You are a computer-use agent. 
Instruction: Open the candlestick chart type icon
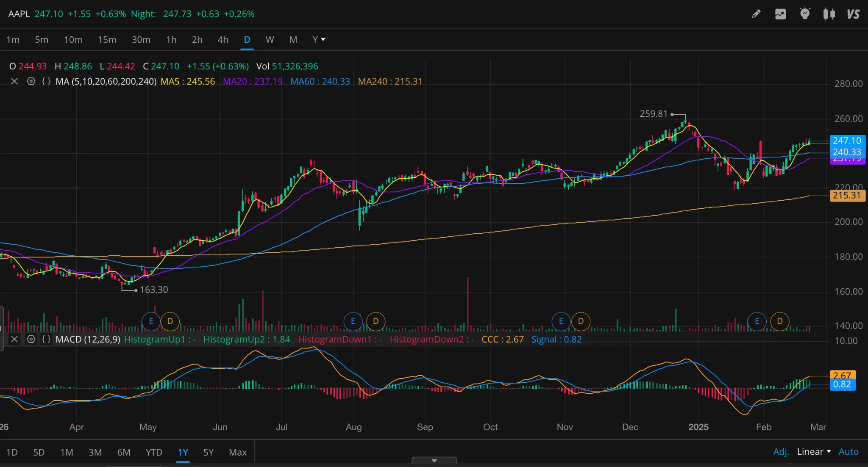(829, 14)
